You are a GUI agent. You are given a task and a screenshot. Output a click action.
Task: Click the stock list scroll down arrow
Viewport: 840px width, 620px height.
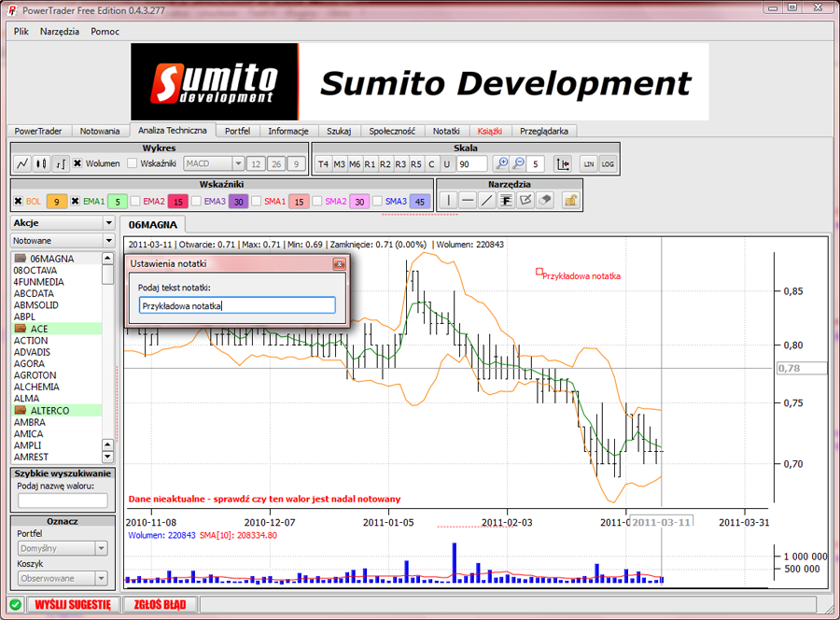[107, 458]
